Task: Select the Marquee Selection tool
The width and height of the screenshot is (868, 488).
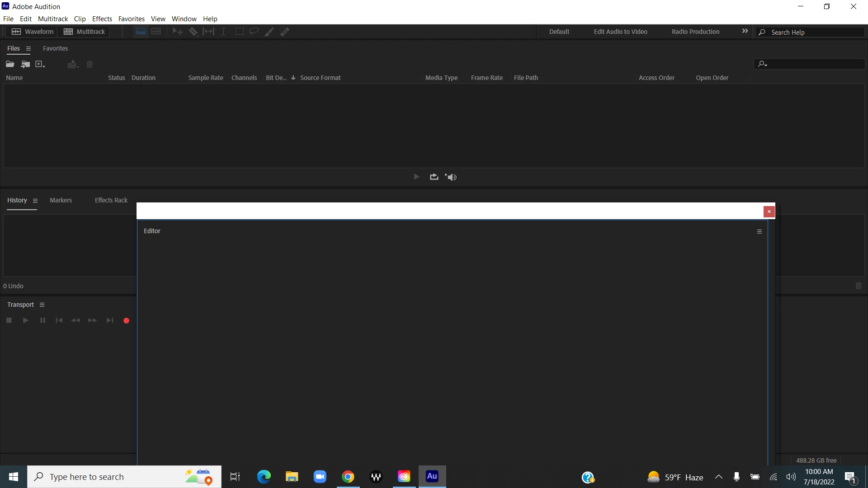Action: point(240,32)
